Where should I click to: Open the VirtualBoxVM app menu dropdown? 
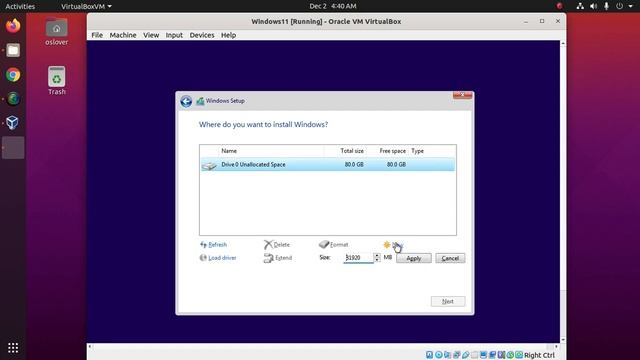pyautogui.click(x=86, y=6)
